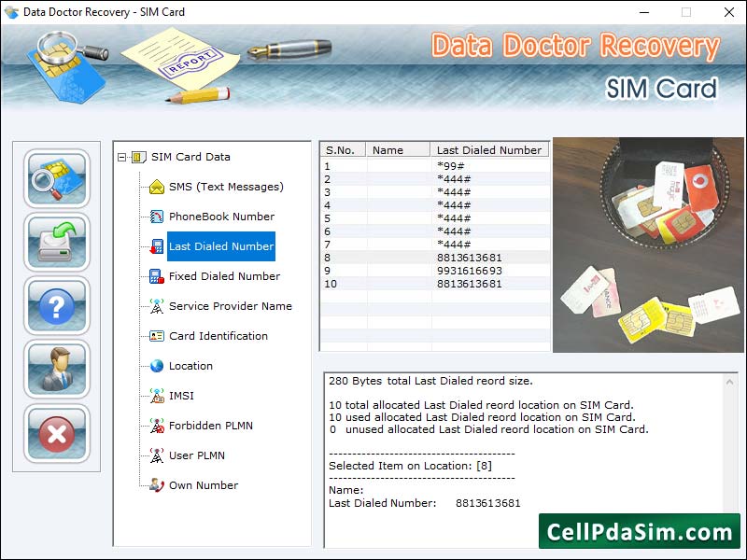Screen dimensions: 747x560
Task: Close the Data Doctor Recovery window
Action: 729,12
